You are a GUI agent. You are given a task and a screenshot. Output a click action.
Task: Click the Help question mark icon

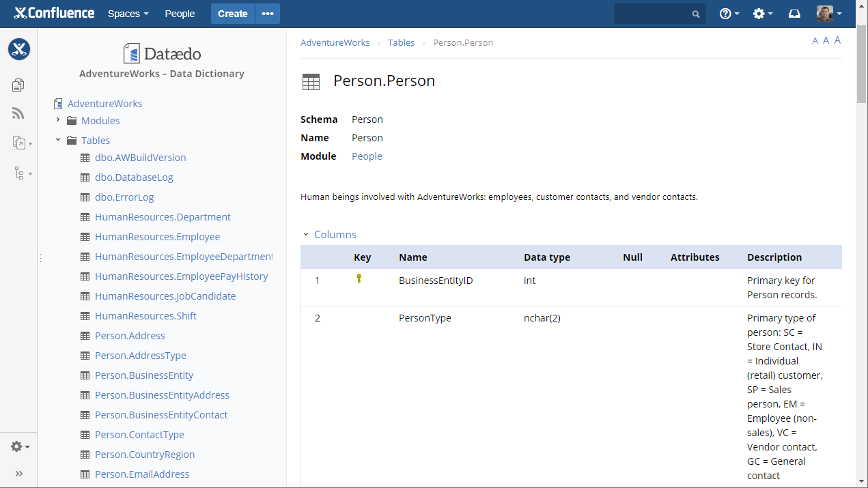[725, 14]
